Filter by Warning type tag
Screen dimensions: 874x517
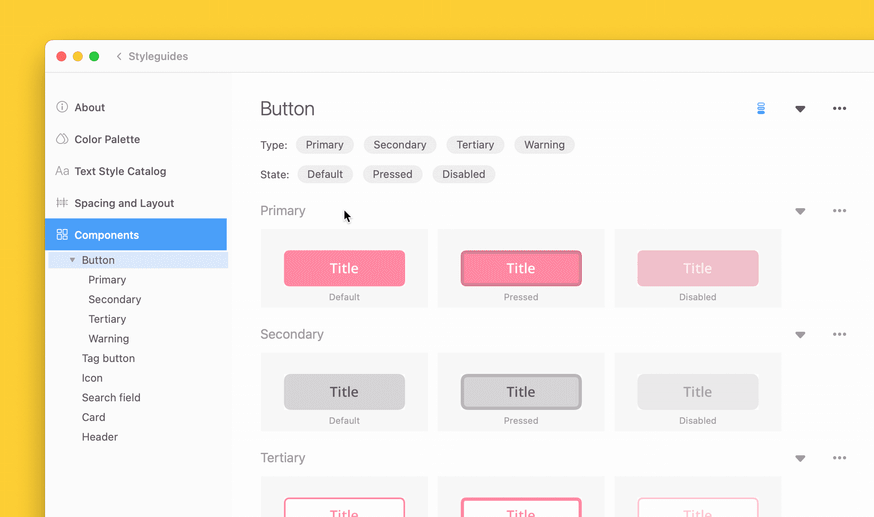(x=544, y=145)
